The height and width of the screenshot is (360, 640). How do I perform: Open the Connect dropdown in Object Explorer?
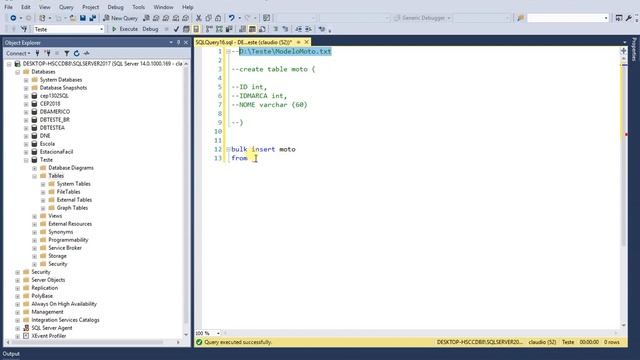pyautogui.click(x=18, y=53)
